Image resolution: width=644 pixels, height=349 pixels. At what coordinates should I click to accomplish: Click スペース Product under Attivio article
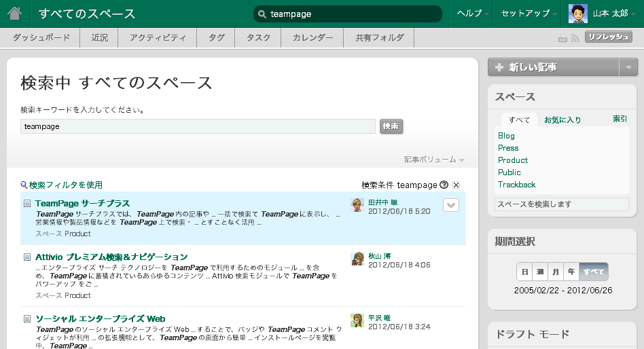tap(63, 295)
